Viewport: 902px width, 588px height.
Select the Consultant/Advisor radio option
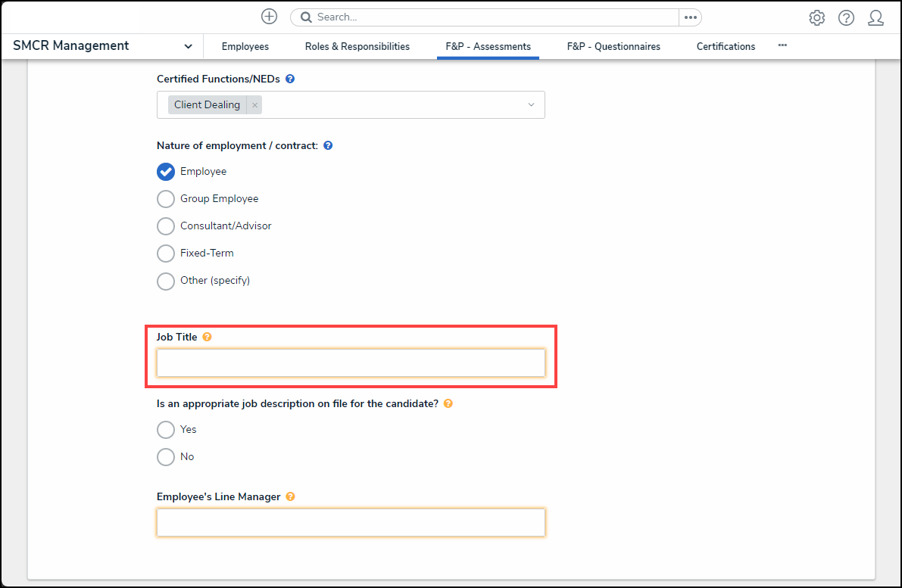click(x=165, y=226)
